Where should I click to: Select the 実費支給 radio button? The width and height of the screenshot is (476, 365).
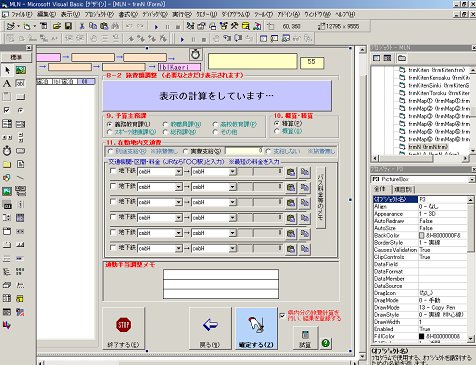[186, 151]
